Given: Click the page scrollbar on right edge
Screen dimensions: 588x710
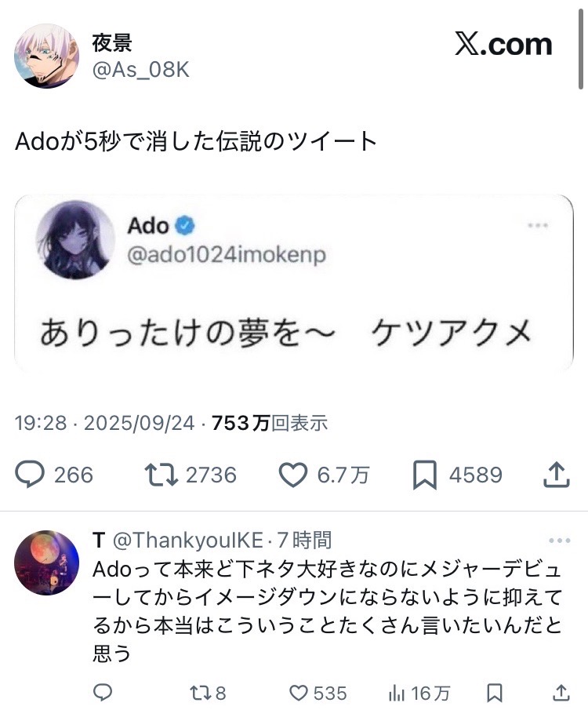Looking at the screenshot, I should point(581,47).
